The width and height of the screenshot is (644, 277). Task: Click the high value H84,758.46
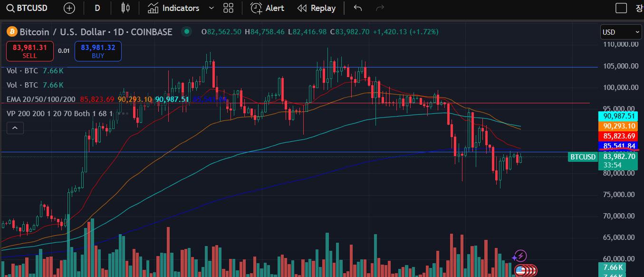[264, 32]
